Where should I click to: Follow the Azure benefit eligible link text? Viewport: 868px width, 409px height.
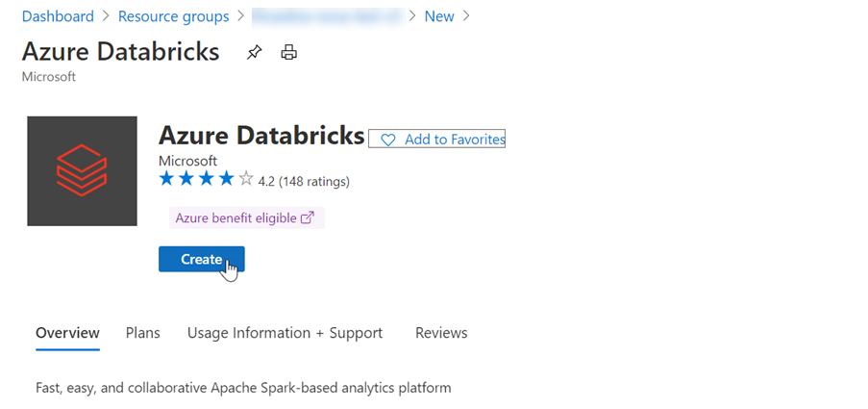(x=236, y=218)
